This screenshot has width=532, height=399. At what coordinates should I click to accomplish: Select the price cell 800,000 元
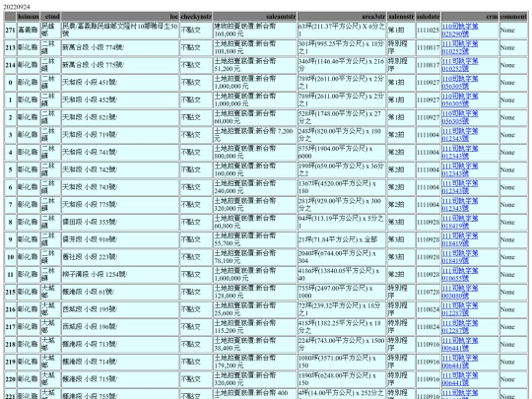[255, 153]
